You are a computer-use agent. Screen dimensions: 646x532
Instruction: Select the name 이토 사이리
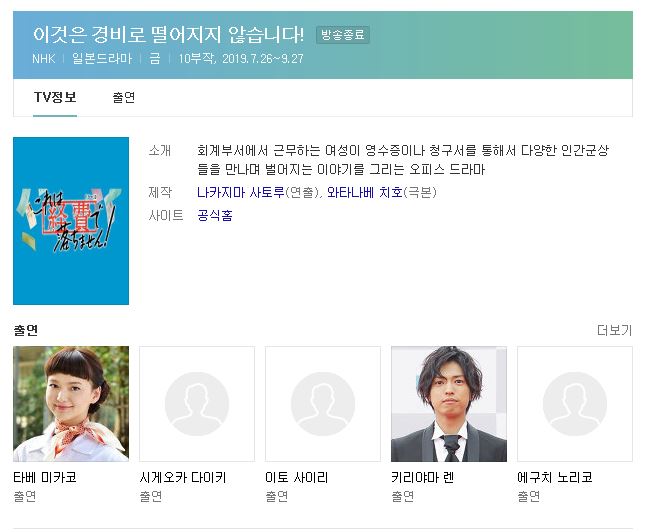click(x=297, y=478)
